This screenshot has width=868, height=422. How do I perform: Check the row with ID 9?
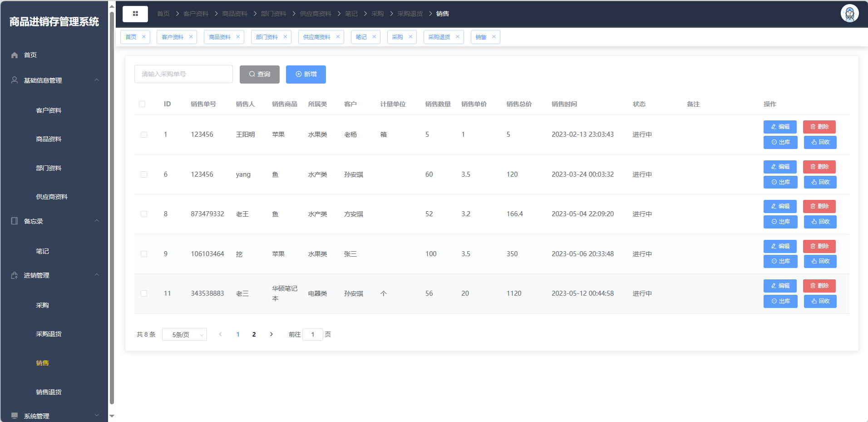point(144,254)
